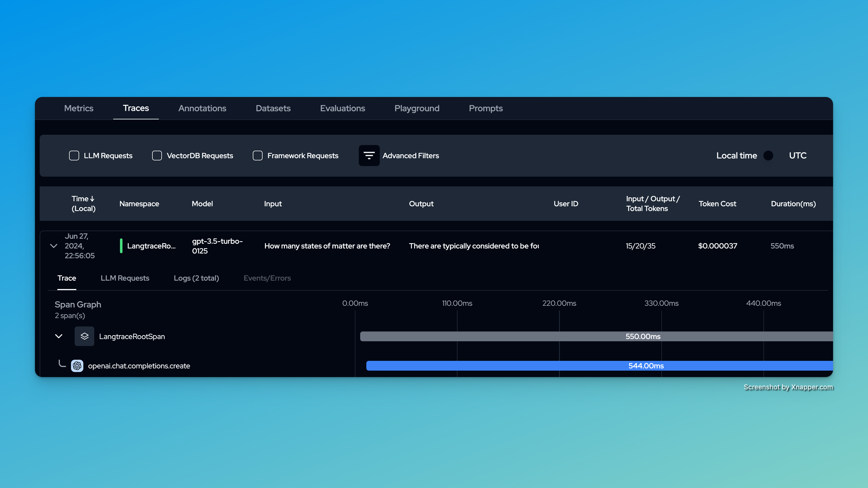Open the Playground tab
Image resolution: width=868 pixels, height=488 pixels.
tap(417, 108)
